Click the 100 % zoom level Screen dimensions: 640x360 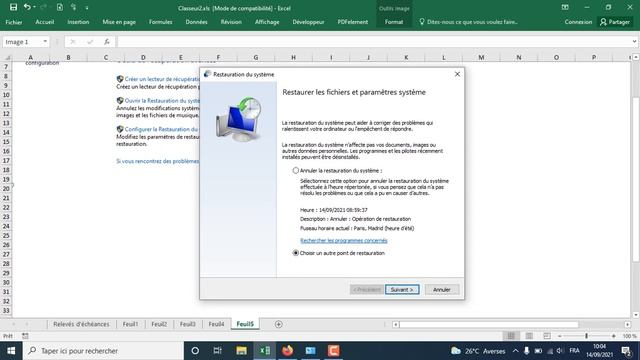click(629, 336)
